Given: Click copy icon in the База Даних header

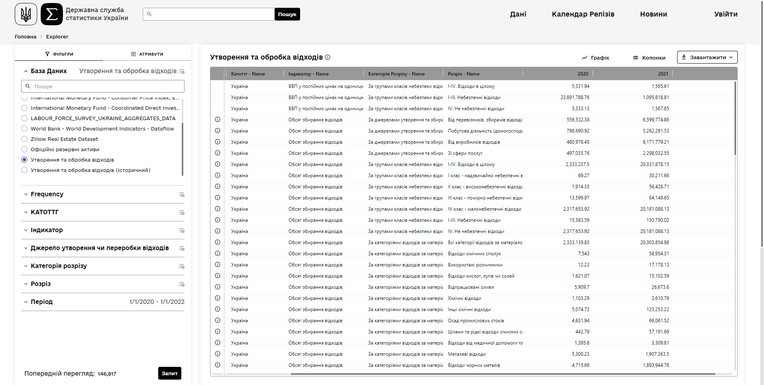Looking at the screenshot, I should (182, 71).
